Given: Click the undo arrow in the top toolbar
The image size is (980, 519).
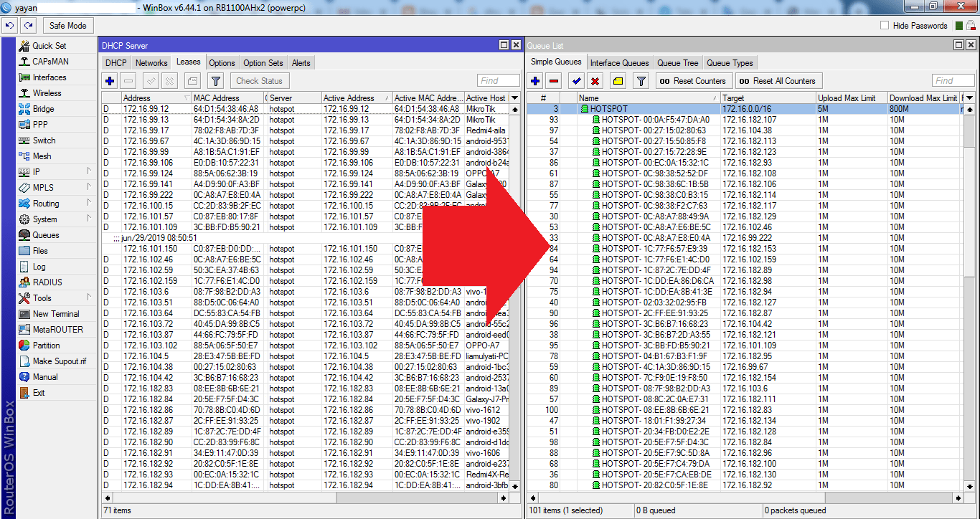Looking at the screenshot, I should (x=9, y=25).
